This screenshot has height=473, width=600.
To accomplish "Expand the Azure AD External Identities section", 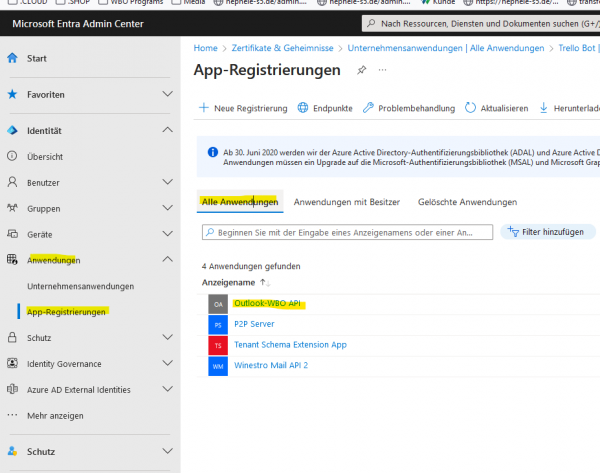I will [167, 389].
